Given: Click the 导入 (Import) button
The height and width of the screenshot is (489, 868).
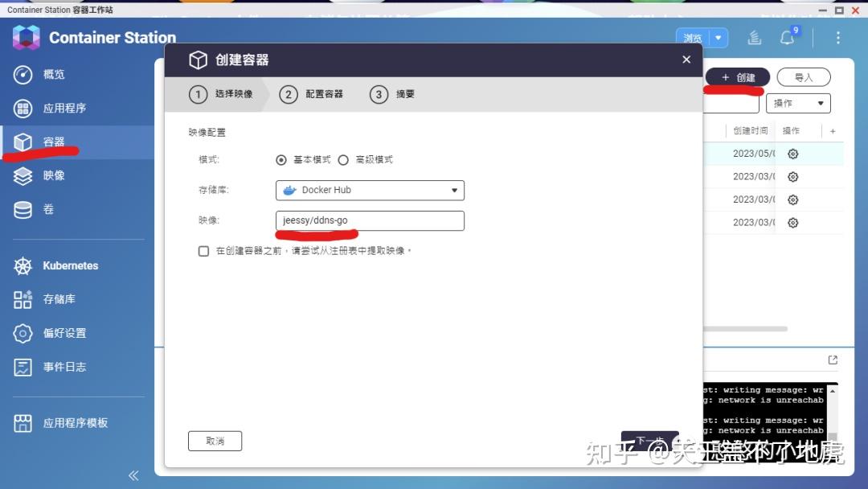Looking at the screenshot, I should pyautogui.click(x=803, y=77).
